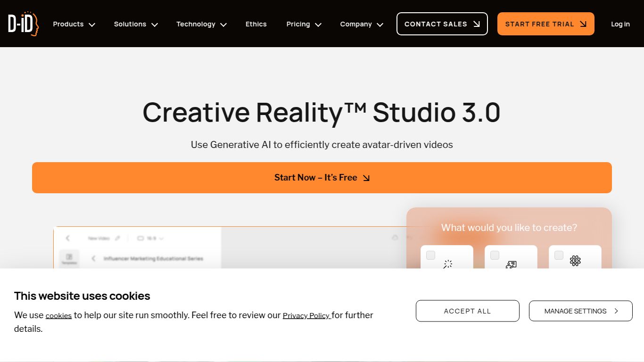Open the Pricing menu in the navigation
This screenshot has width=644, height=362.
point(303,24)
